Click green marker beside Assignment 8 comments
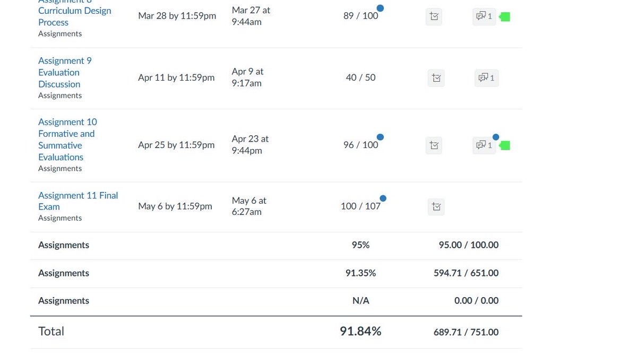 coord(505,17)
